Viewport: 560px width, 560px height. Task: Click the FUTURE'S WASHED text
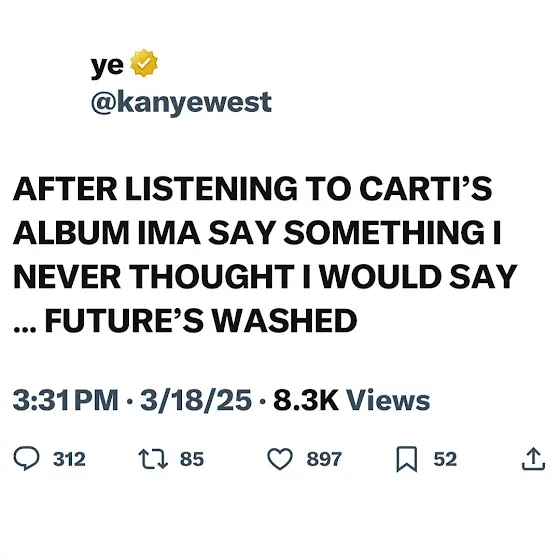201,320
